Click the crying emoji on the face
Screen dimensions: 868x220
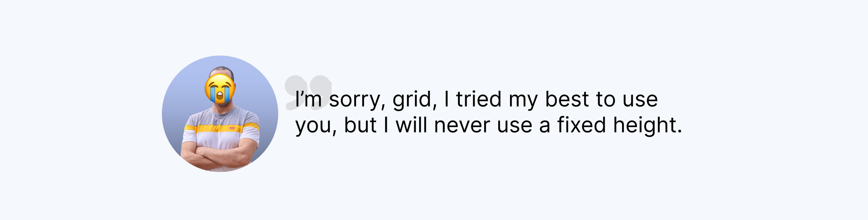tap(220, 89)
